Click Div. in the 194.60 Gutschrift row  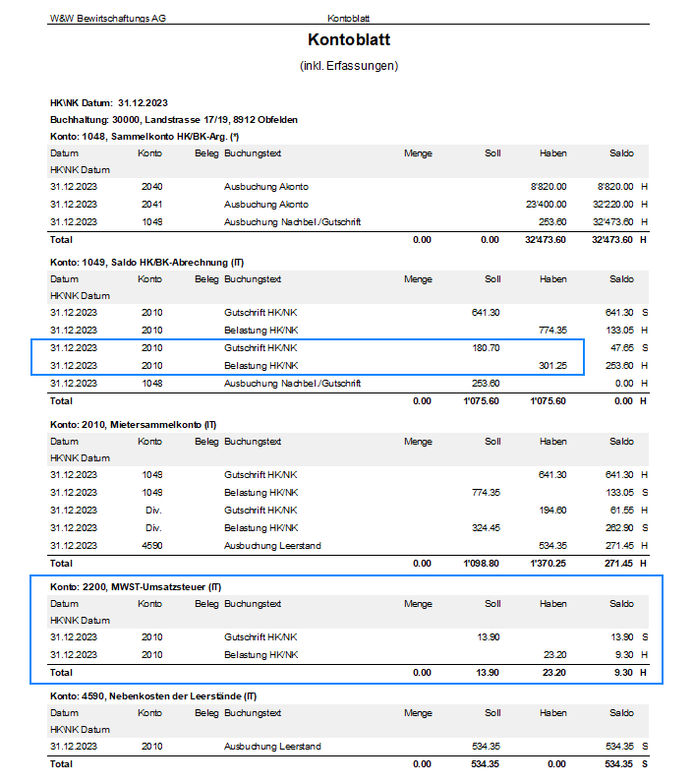[x=153, y=511]
